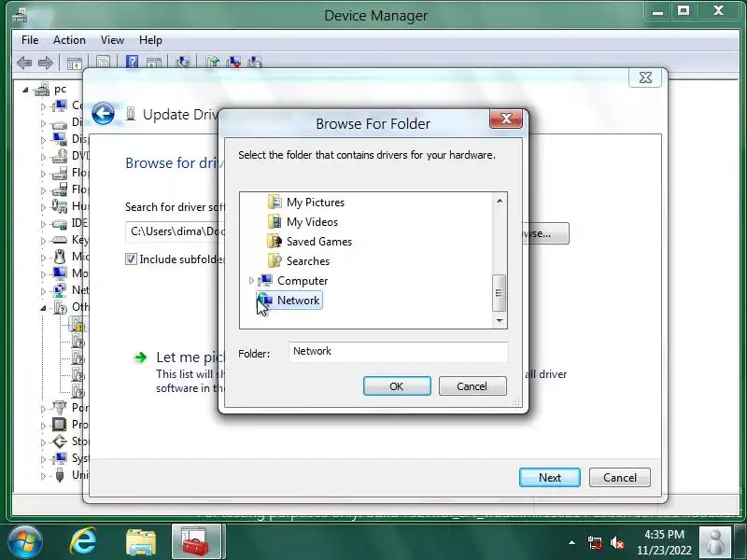The width and height of the screenshot is (747, 560).
Task: Select the Human Interface Devices category icon
Action: tap(60, 206)
